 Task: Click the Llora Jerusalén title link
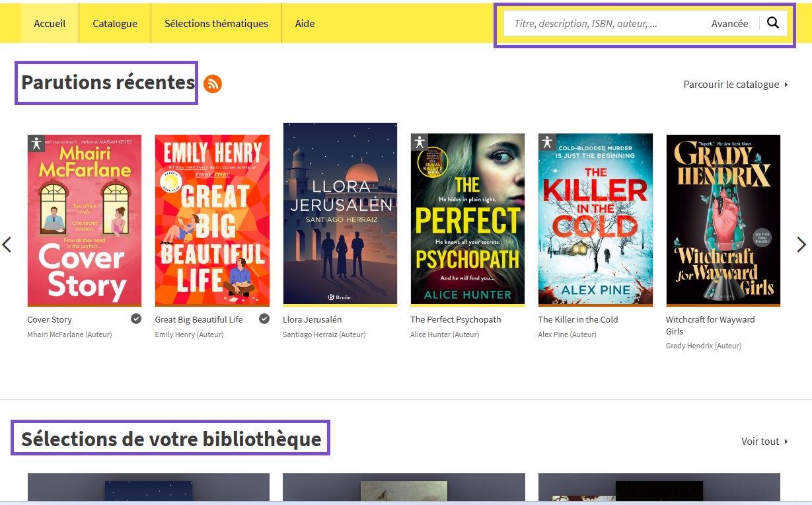pyautogui.click(x=313, y=319)
